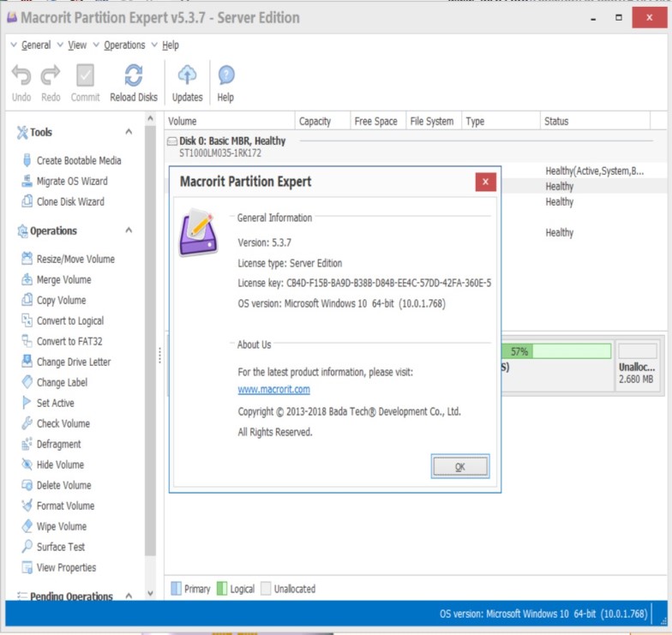Collapse the Operations section
Screen dimensions: 672x635
(129, 231)
